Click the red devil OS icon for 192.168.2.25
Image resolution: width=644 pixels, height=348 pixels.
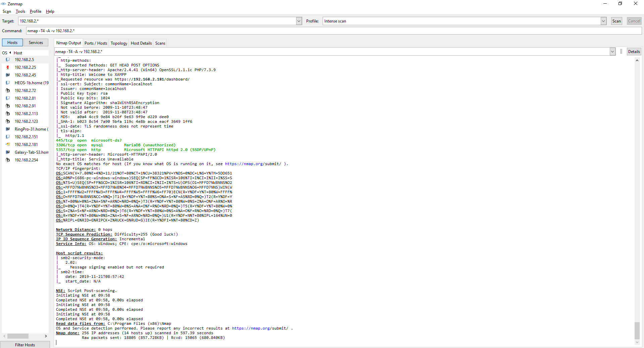[x=7, y=67]
